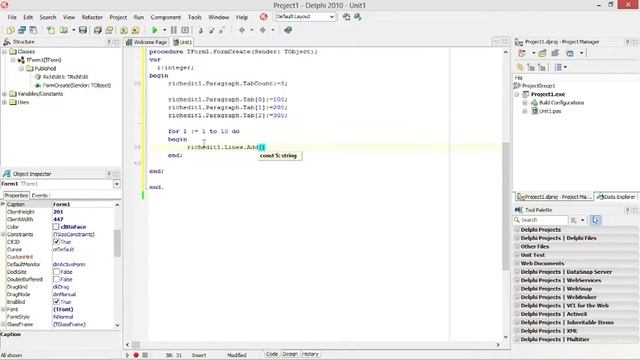
Task: Open the File menu
Action: [x=12, y=17]
